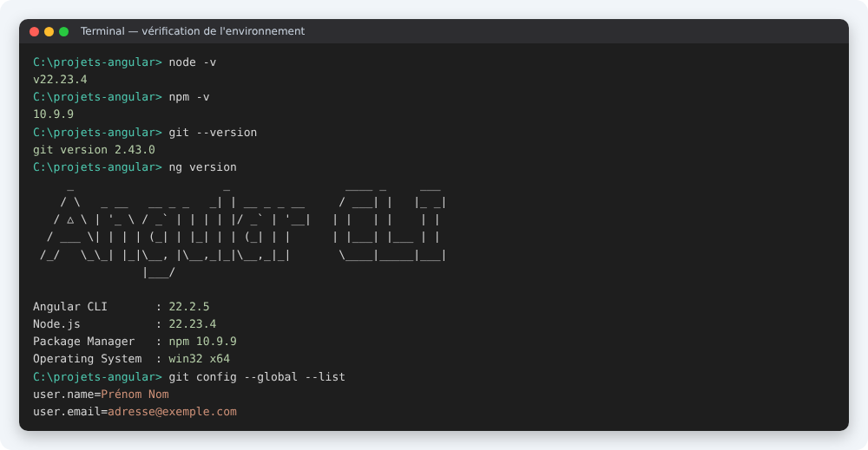Click the green maximize window dot
This screenshot has height=450, width=868.
click(x=63, y=31)
